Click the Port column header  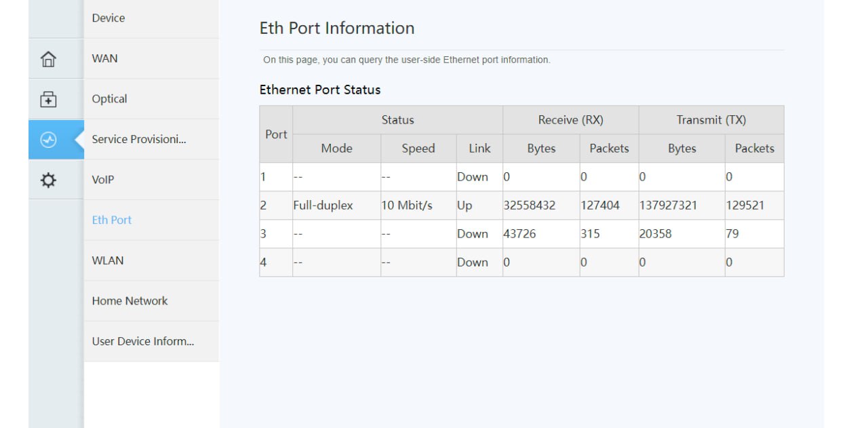(x=276, y=134)
